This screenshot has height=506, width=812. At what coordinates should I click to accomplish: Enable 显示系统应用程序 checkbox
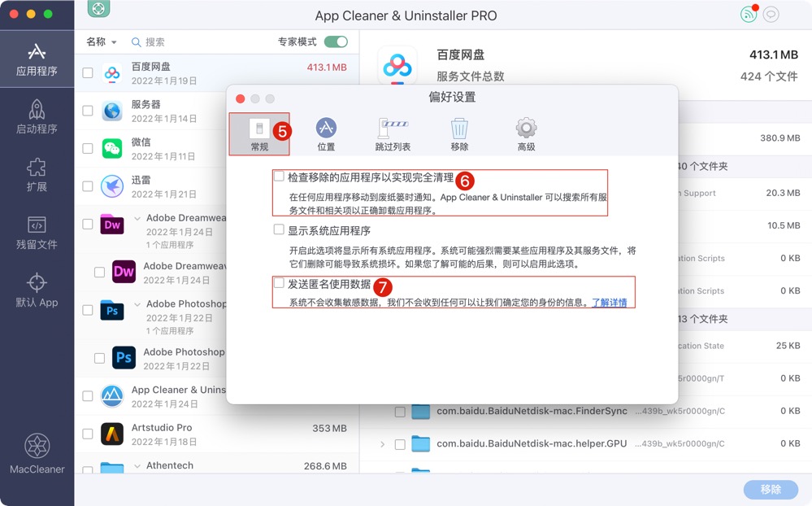click(279, 229)
